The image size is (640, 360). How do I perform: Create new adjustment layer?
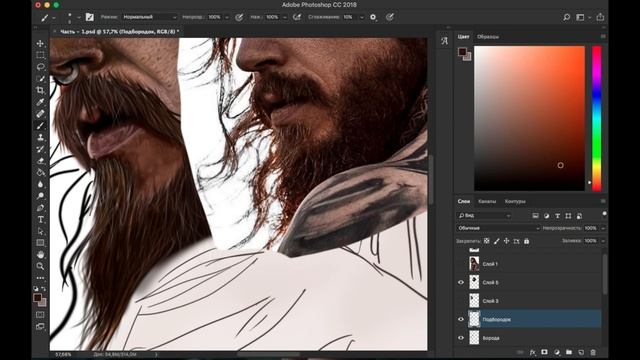[x=557, y=352]
